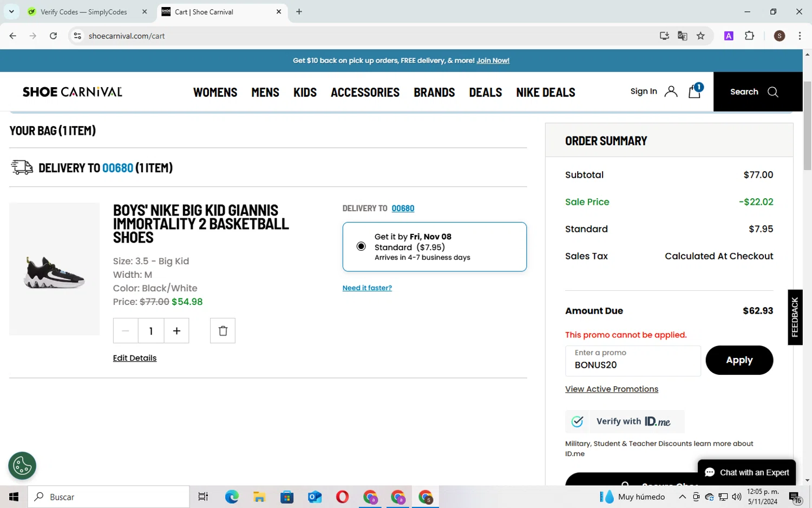Close the Verify Codes tab

pos(145,11)
